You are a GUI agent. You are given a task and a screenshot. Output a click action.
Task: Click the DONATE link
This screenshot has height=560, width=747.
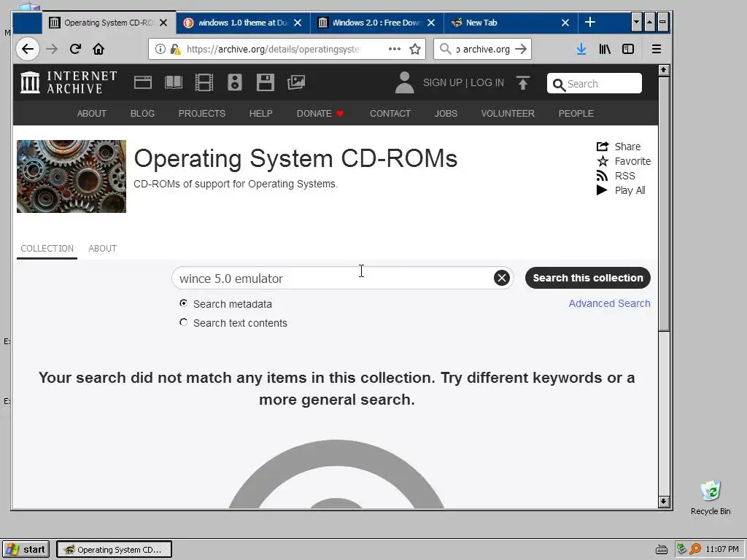(x=320, y=113)
